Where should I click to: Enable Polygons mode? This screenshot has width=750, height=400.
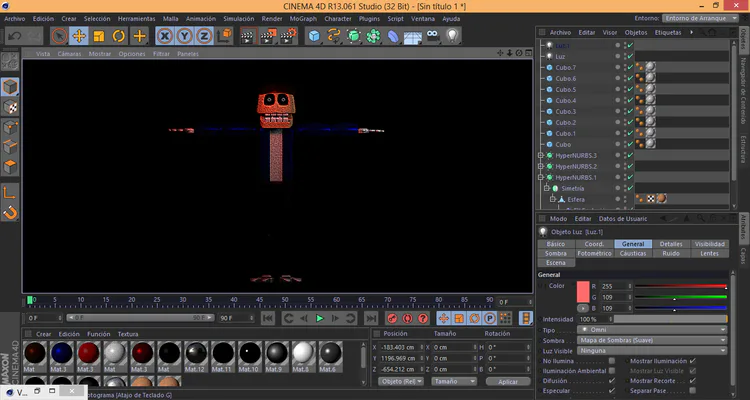click(x=10, y=167)
